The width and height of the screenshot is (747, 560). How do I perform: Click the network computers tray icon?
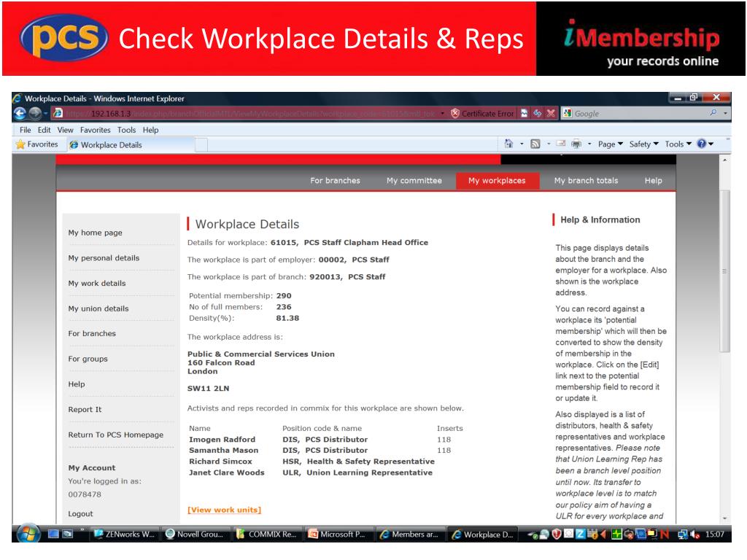(x=683, y=534)
